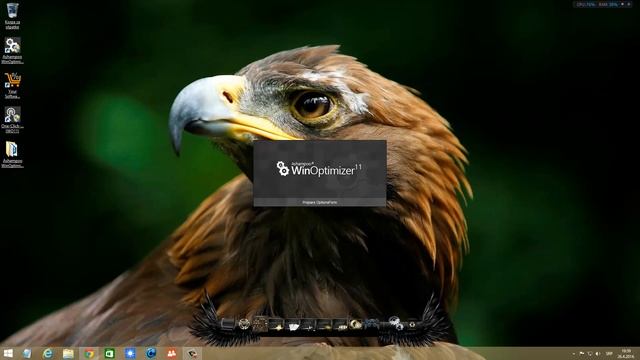This screenshot has width=640, height=360.
Task: Click the Prepare OptionsForm status text
Action: [320, 202]
